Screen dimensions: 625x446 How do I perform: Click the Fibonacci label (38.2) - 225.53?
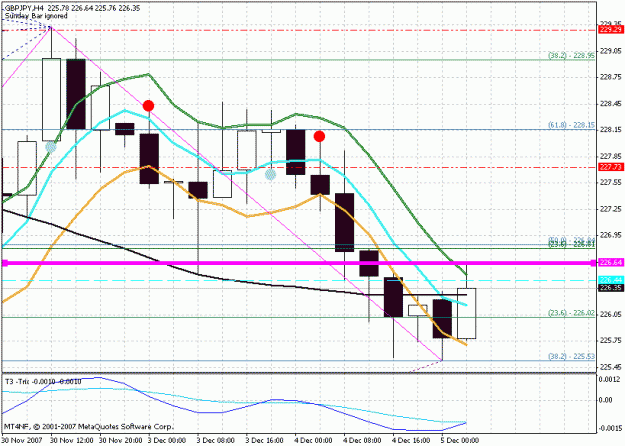click(x=572, y=356)
